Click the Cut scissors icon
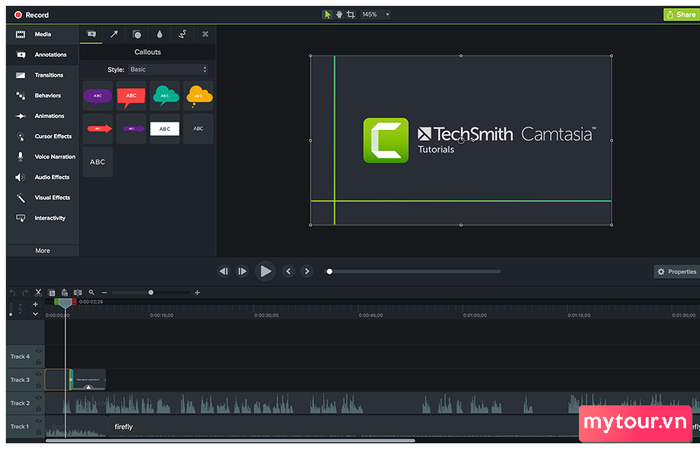The width and height of the screenshot is (700, 452). click(38, 293)
